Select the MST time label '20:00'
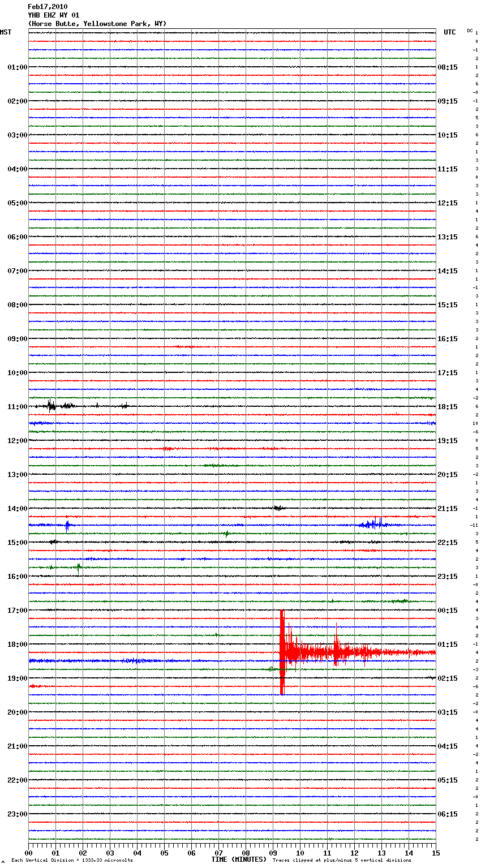The image size is (481, 868). 18,712
